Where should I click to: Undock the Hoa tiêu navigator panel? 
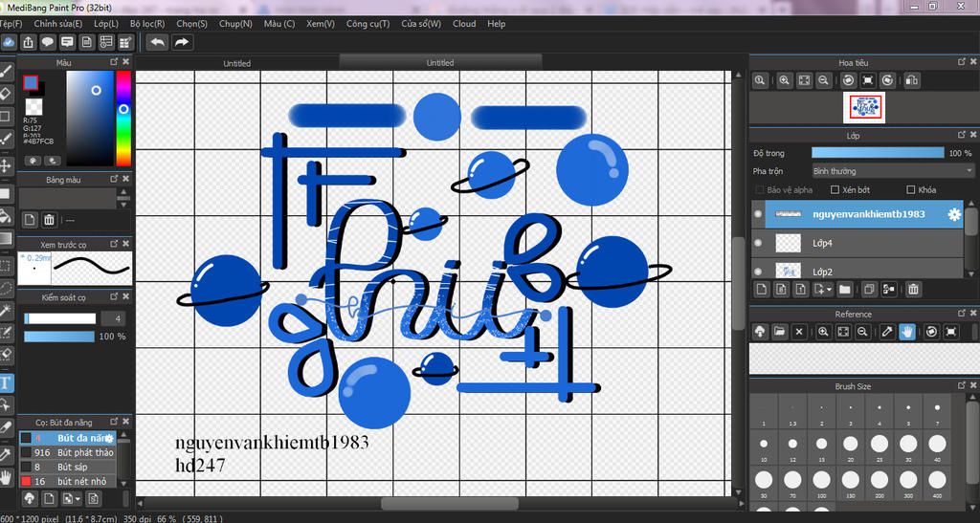(x=961, y=62)
